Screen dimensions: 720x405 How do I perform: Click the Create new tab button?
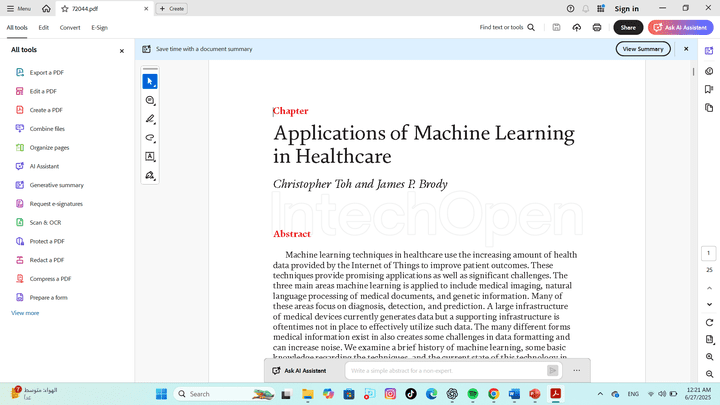(x=172, y=9)
